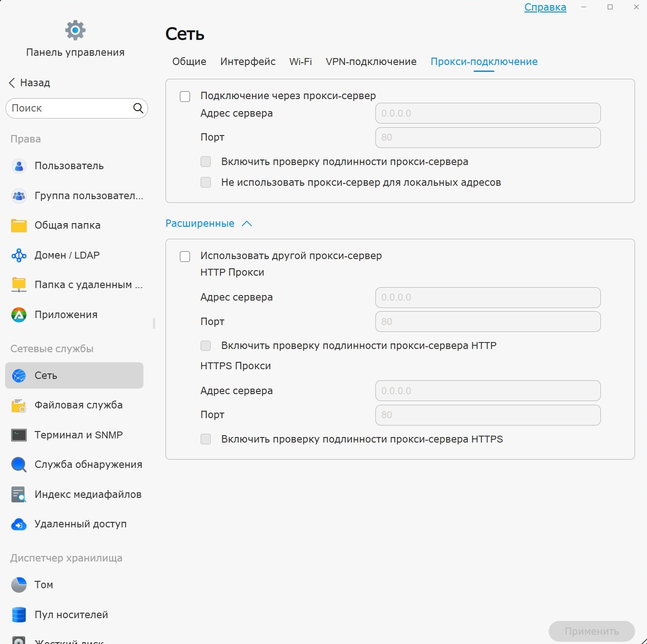Click the search magnifier icon
647x644 pixels.
click(x=138, y=108)
